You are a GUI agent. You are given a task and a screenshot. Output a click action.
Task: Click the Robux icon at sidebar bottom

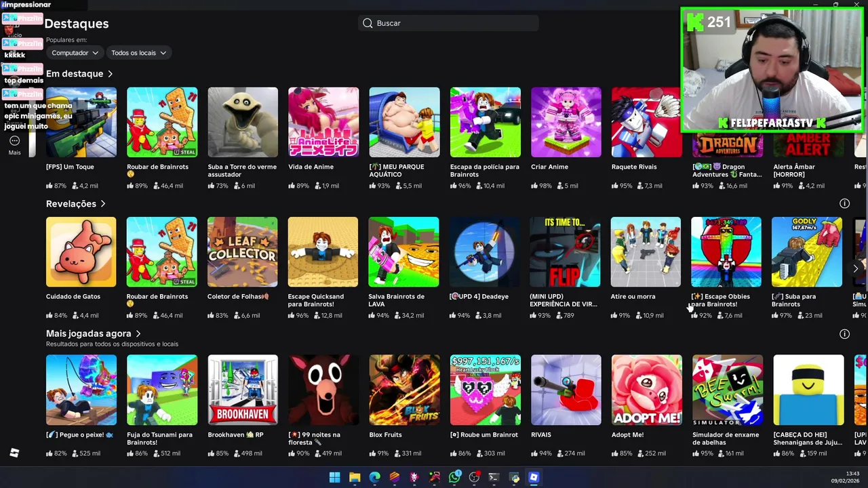[x=14, y=453]
